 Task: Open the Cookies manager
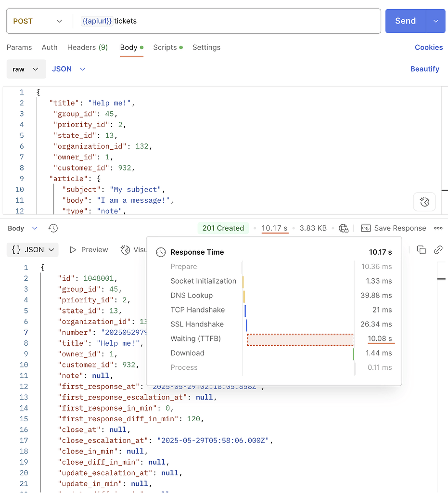428,47
